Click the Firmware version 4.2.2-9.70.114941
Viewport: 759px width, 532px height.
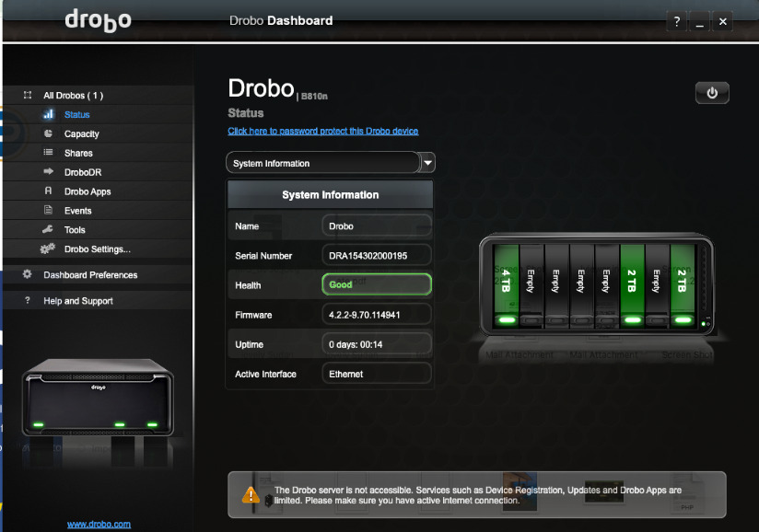click(377, 315)
